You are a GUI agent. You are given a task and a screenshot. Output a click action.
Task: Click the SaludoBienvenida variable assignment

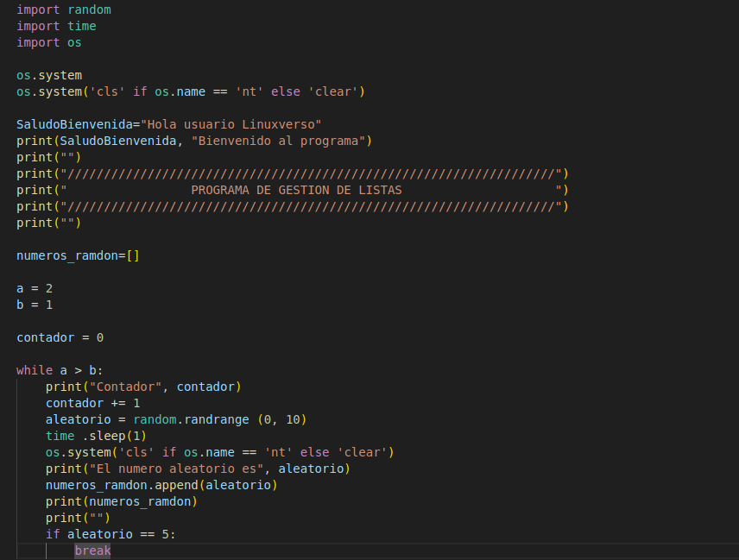click(78, 124)
